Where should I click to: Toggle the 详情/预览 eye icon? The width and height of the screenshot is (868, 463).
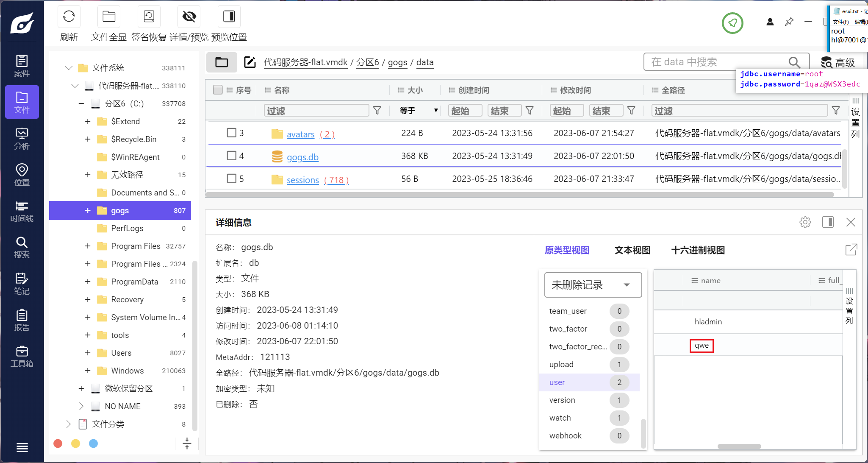pyautogui.click(x=189, y=17)
